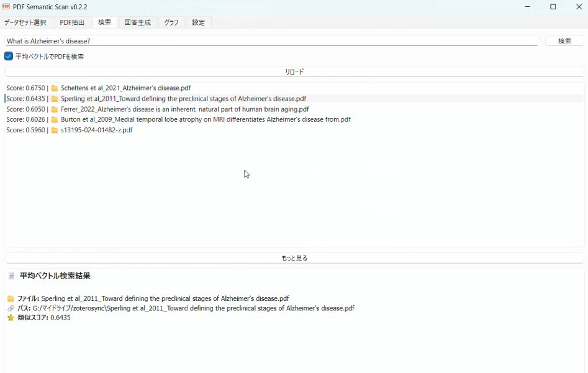Maximize the PDF Semantic Scan window
Viewport: 588px width, 373px height.
(553, 7)
